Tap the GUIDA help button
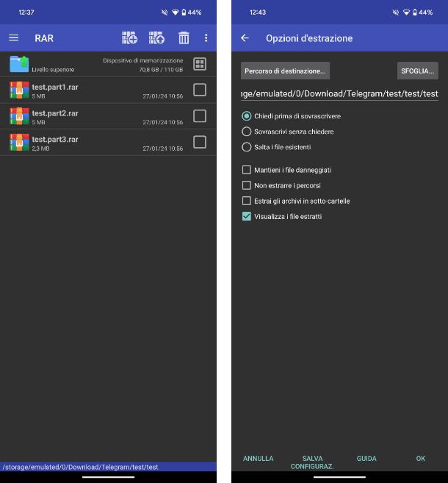The width and height of the screenshot is (448, 483). click(366, 458)
